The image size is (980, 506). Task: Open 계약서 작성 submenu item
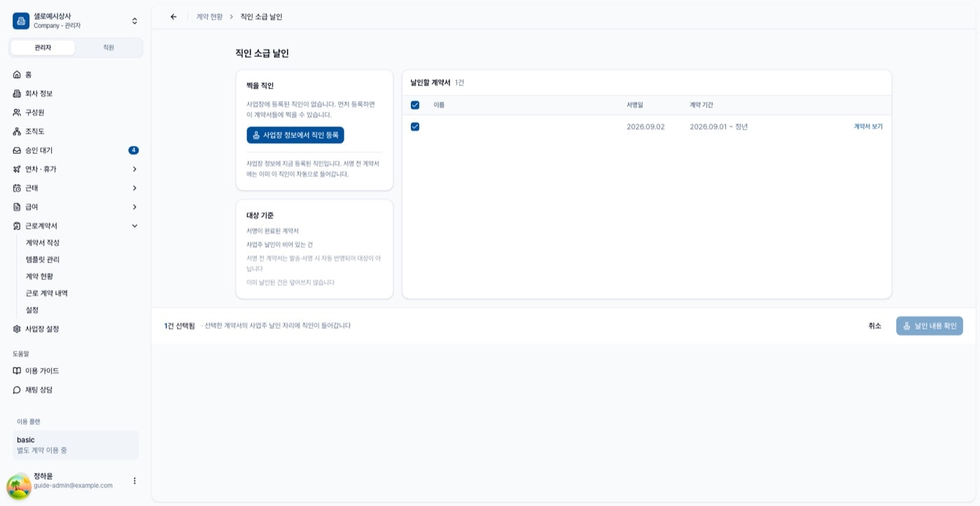[x=43, y=242]
